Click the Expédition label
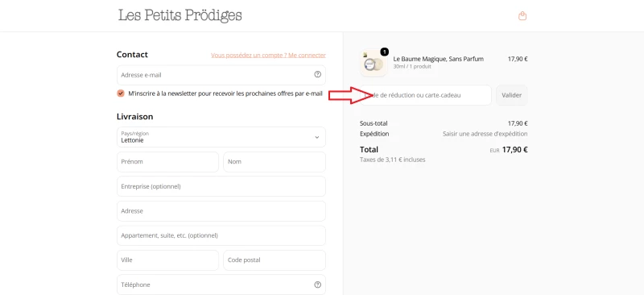The image size is (644, 295). point(374,134)
